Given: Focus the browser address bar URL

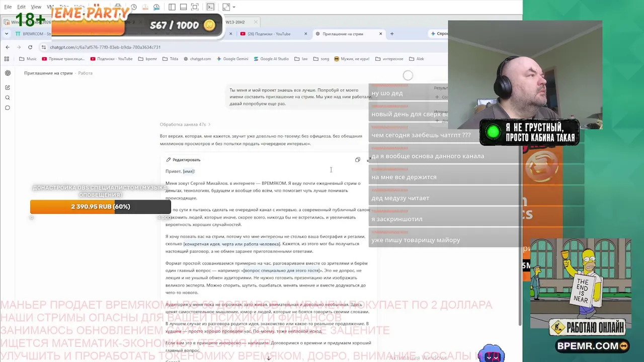Looking at the screenshot, I should click(105, 47).
